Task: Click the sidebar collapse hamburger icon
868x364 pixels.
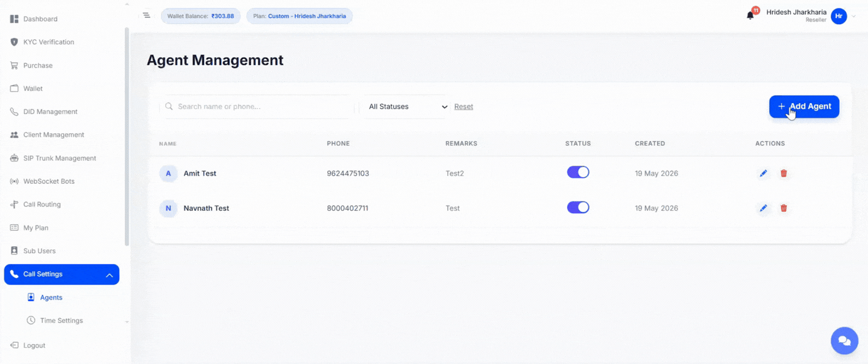Action: [x=146, y=16]
